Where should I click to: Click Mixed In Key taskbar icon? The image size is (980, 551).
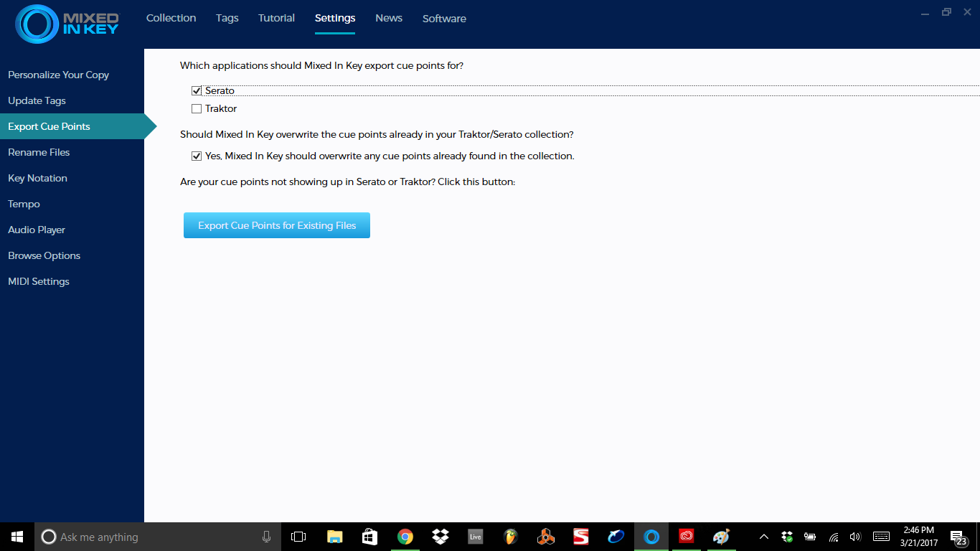coord(651,537)
